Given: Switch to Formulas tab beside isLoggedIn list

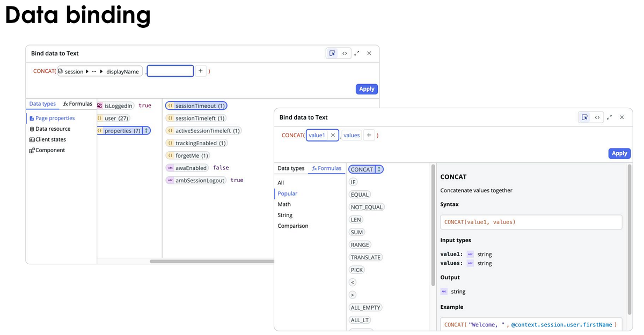Looking at the screenshot, I should 77,104.
